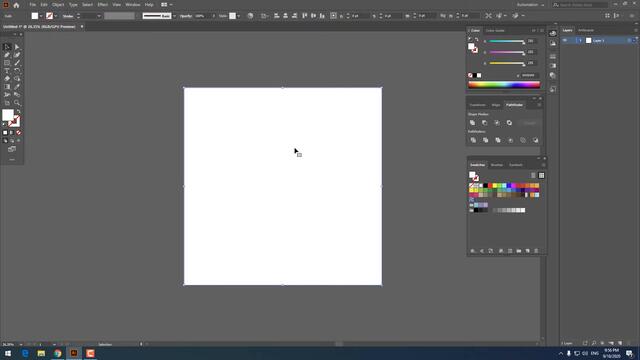
Task: Choose the Gradient tool
Action: (7, 87)
